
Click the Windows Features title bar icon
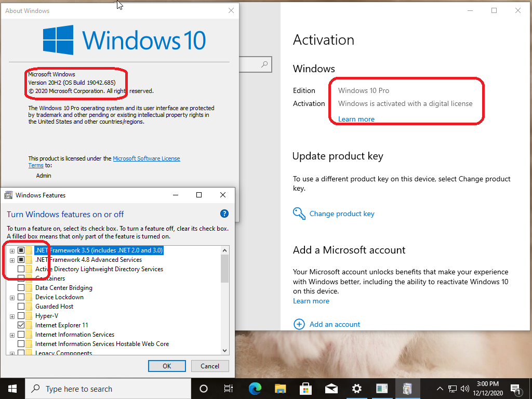[8, 195]
